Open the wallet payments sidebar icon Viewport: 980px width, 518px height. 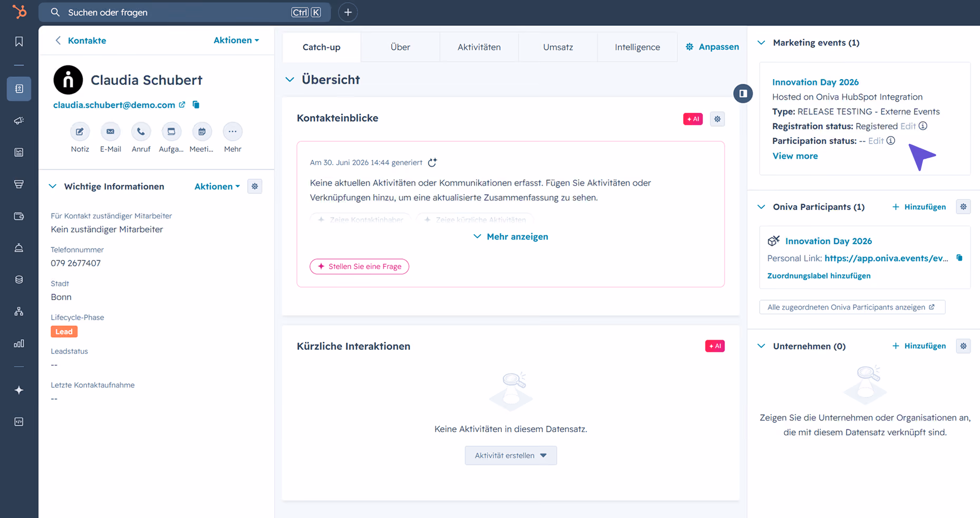pyautogui.click(x=19, y=216)
